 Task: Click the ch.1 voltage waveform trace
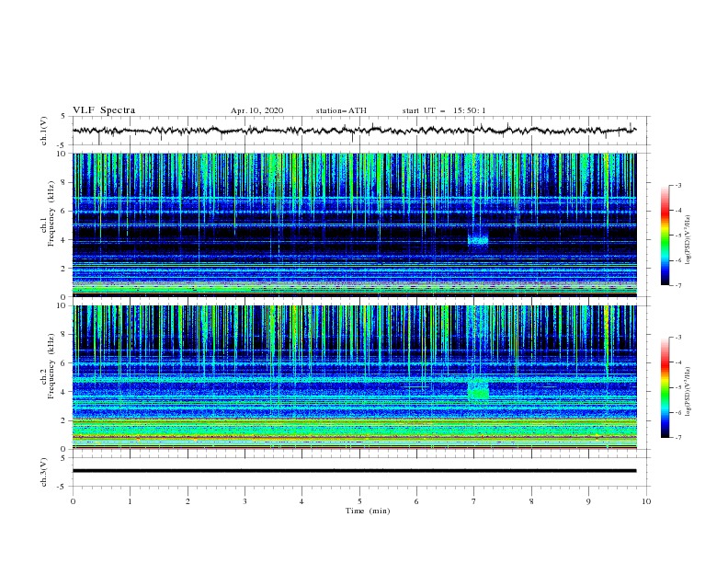coord(354,130)
